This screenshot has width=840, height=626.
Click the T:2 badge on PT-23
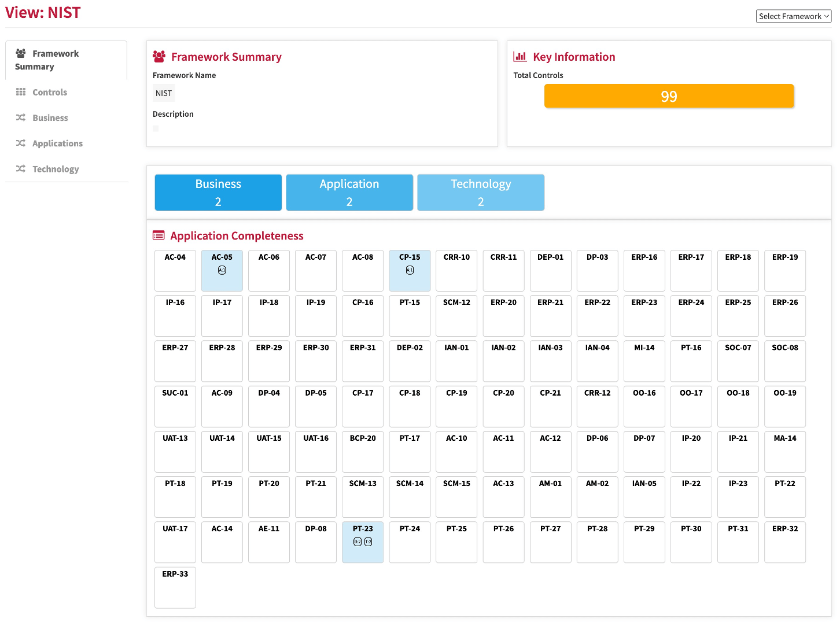(x=369, y=542)
